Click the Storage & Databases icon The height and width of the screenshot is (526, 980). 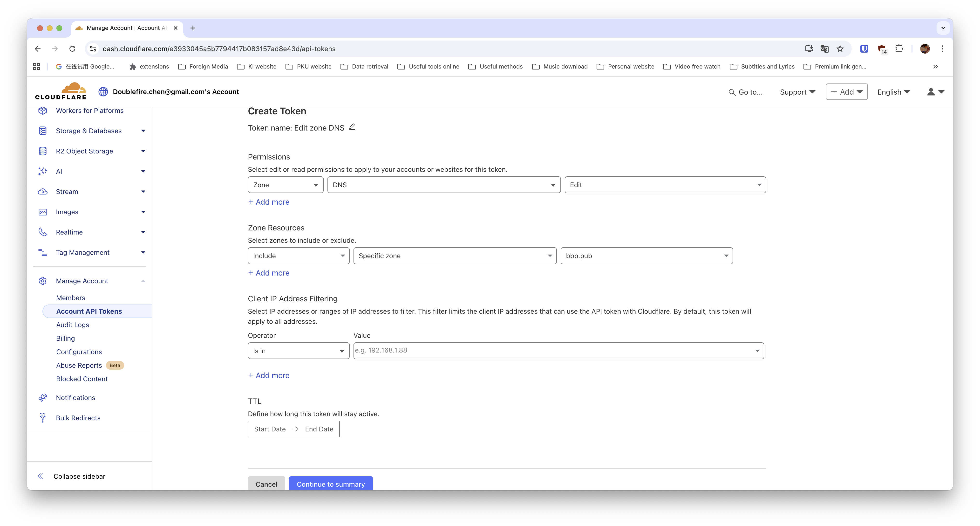43,131
